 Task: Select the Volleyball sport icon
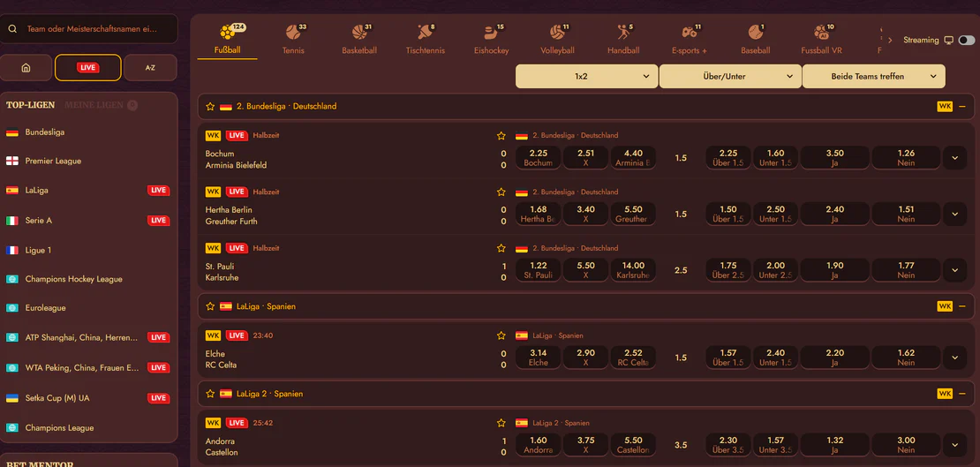point(557,32)
